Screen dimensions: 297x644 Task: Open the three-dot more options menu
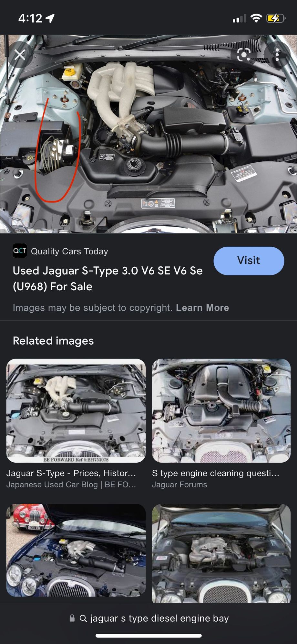[x=277, y=55]
